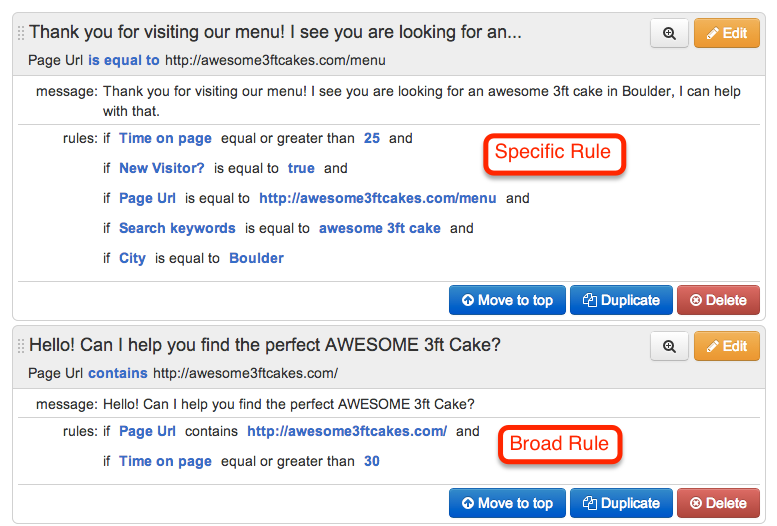Viewport: 777px width, 526px height.
Task: Click the 'Boulder' city value
Action: click(256, 258)
